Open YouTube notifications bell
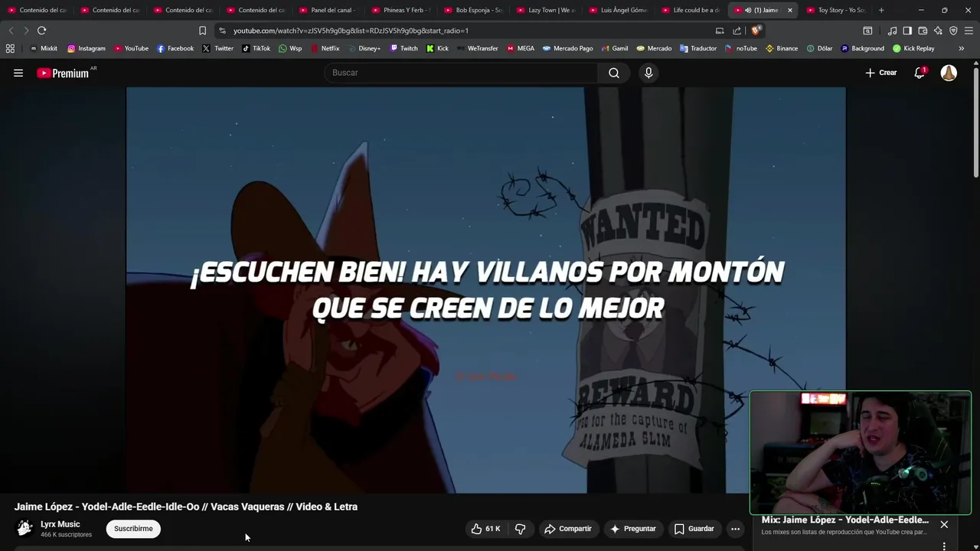 (920, 73)
